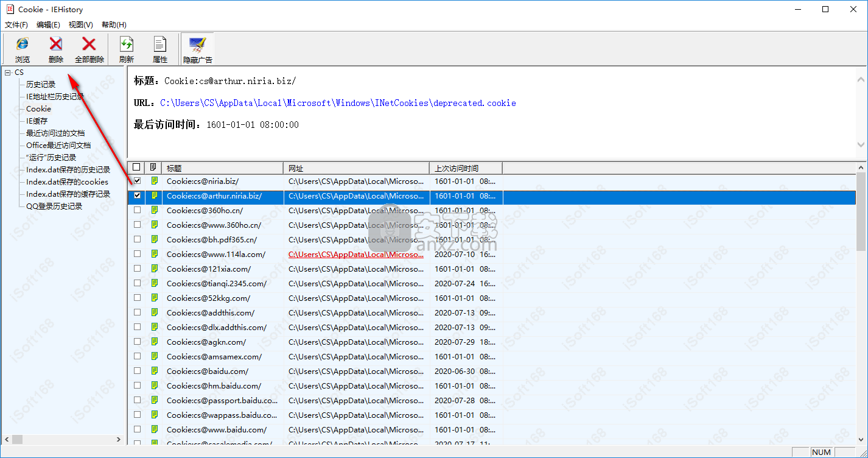Select Index.dat保存的cookies tree node

coord(67,181)
